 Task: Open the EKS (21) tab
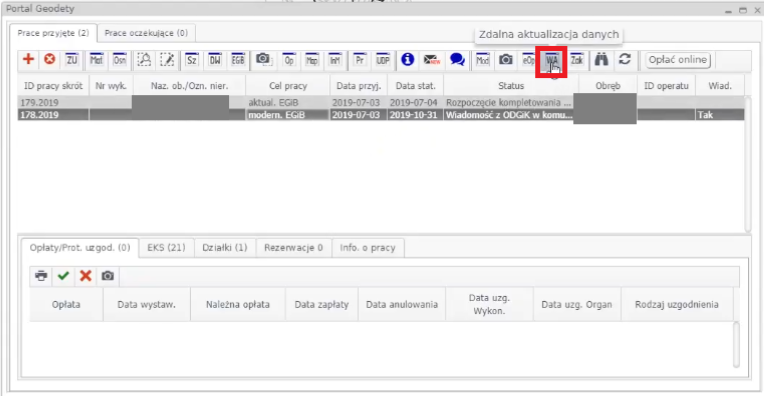166,247
